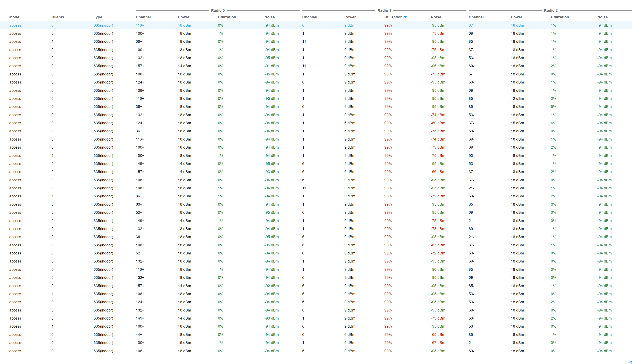Sort by Radio 0 Utilization column header
The height and width of the screenshot is (364, 632).
227,17
